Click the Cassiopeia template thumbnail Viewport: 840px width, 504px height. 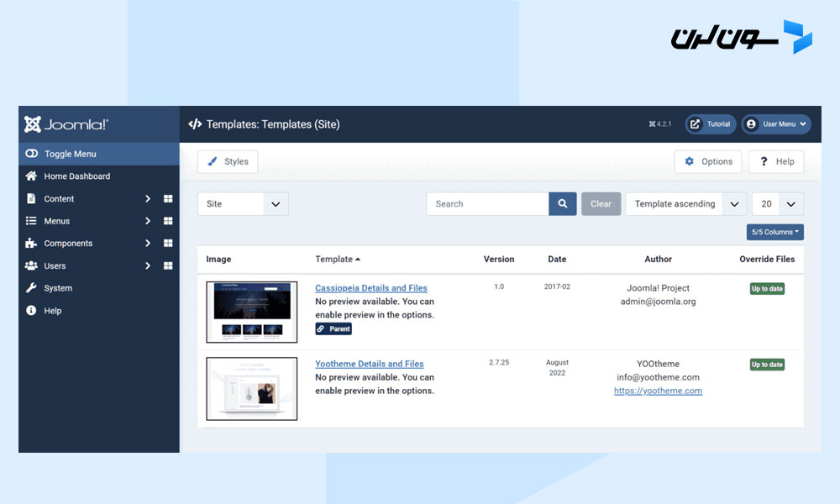252,312
